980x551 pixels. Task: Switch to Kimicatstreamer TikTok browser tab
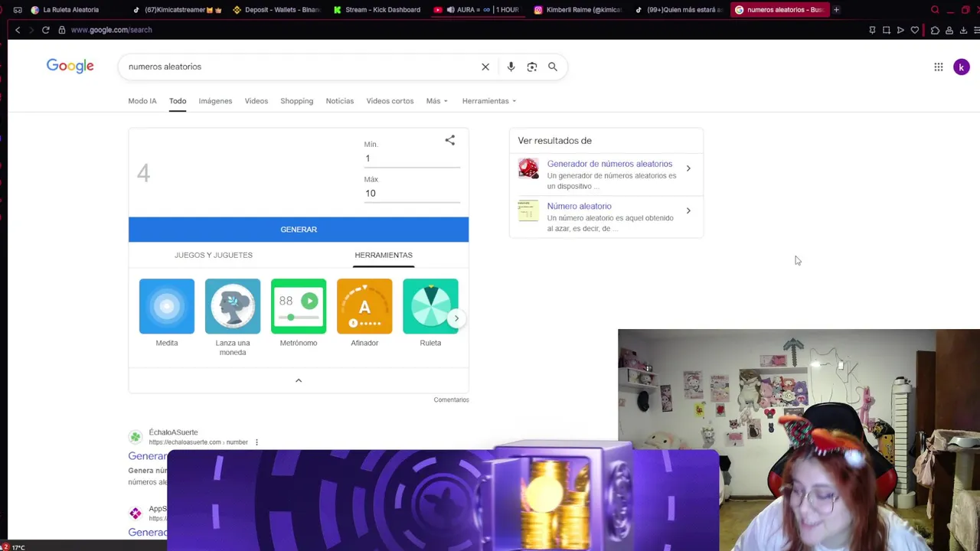point(176,10)
